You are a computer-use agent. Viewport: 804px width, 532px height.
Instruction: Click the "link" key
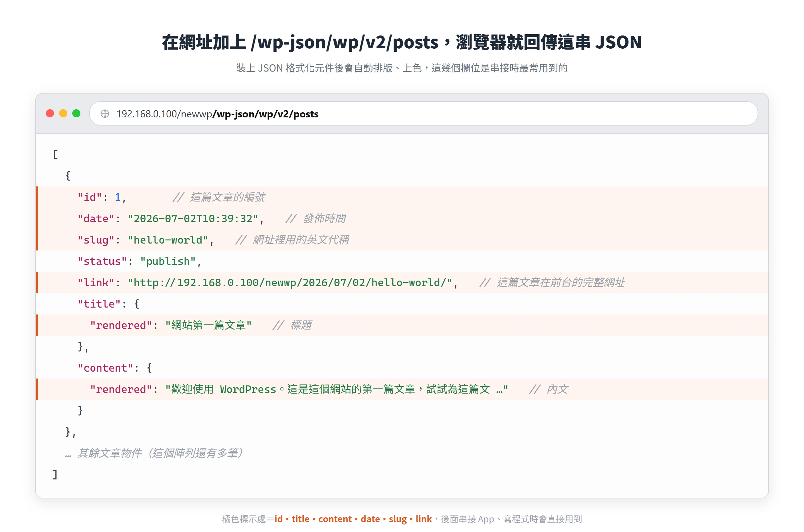click(x=96, y=282)
